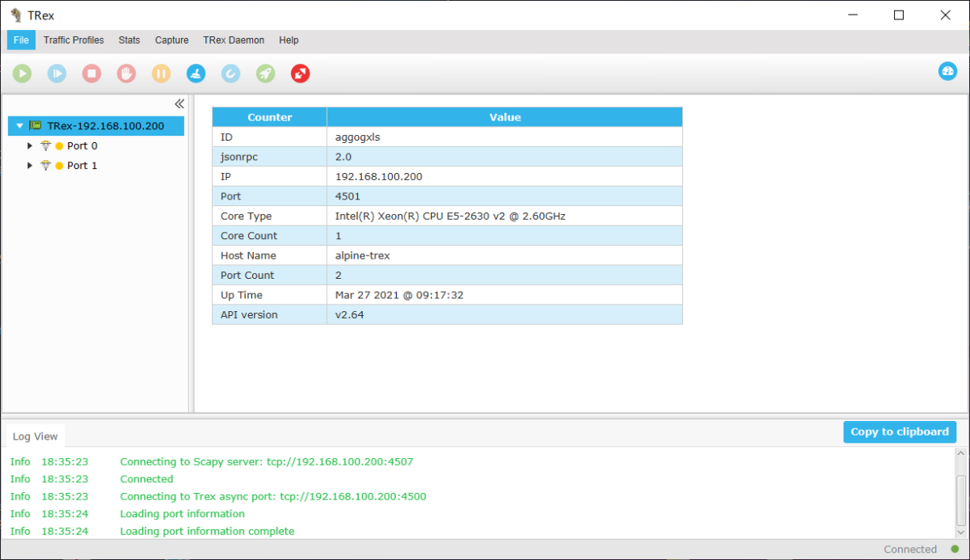Click the green Start traffic play icon
Screen dimensions: 970x560
click(22, 74)
